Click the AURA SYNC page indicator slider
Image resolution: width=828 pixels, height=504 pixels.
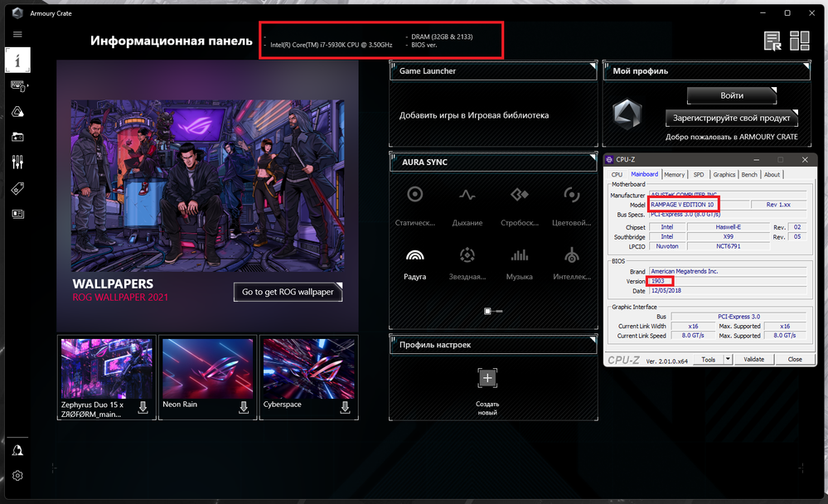pyautogui.click(x=493, y=311)
